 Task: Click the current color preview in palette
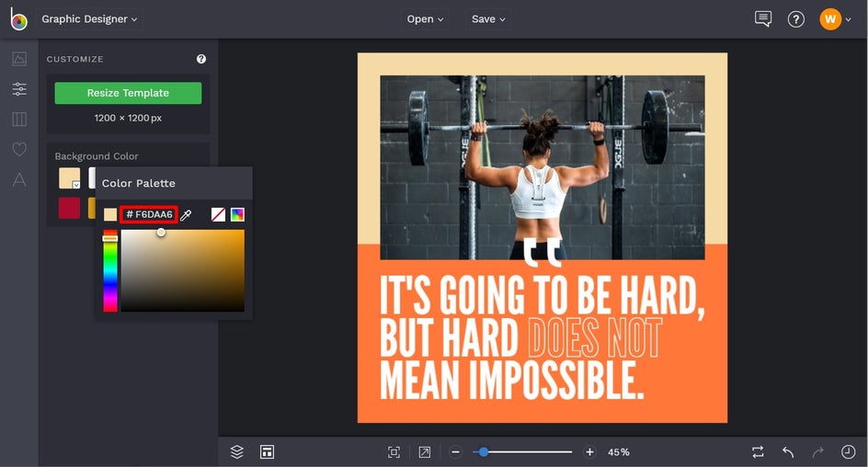click(x=110, y=215)
